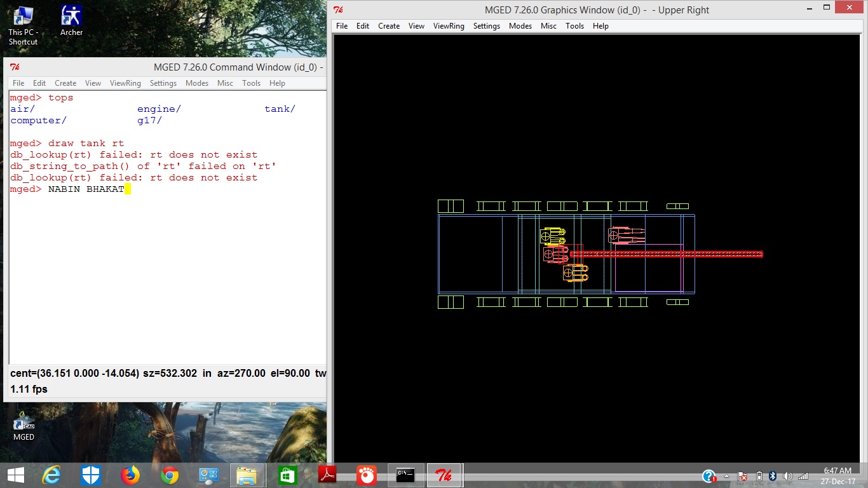Click 'g17/' in the tops output
This screenshot has width=868, height=488.
point(150,121)
